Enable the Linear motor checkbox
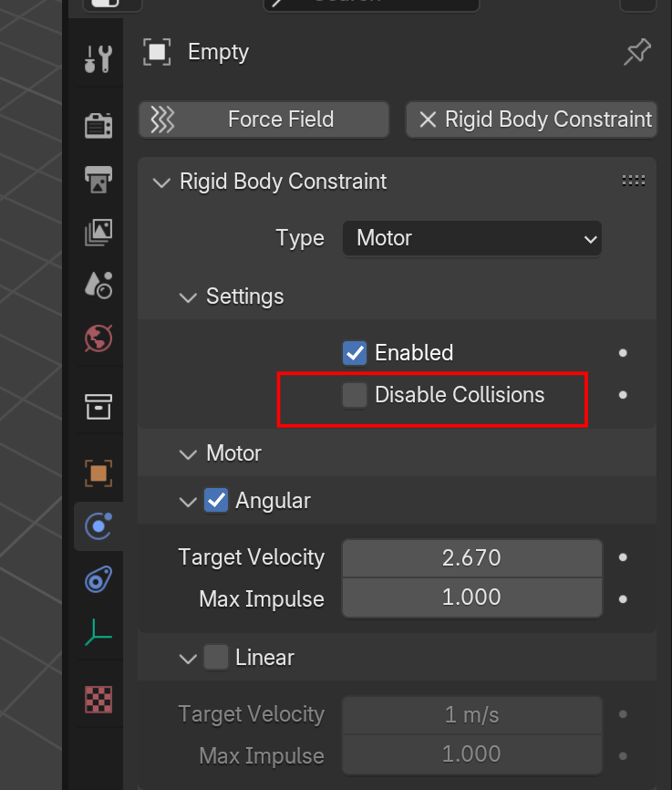This screenshot has height=790, width=672. (216, 657)
